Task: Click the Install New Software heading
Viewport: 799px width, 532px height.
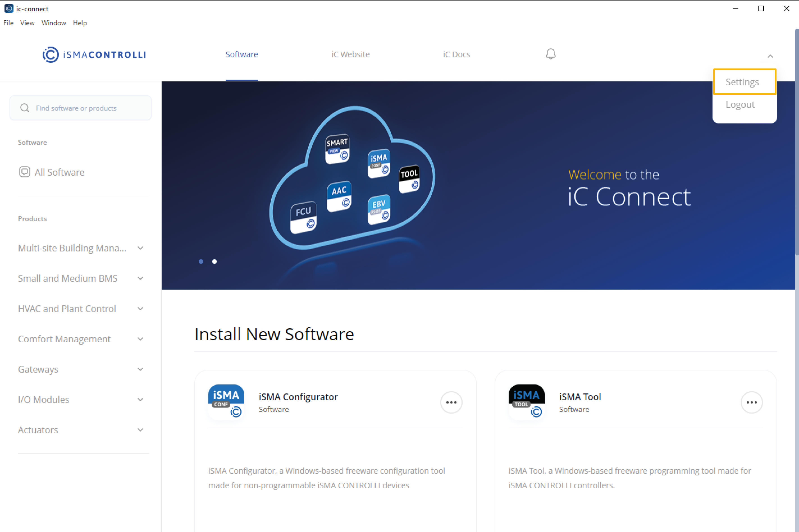Action: click(x=274, y=334)
